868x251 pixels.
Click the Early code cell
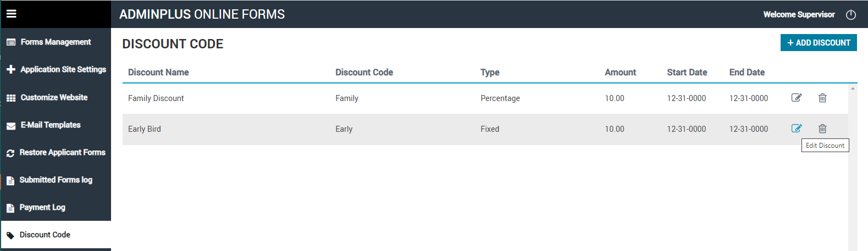[344, 129]
